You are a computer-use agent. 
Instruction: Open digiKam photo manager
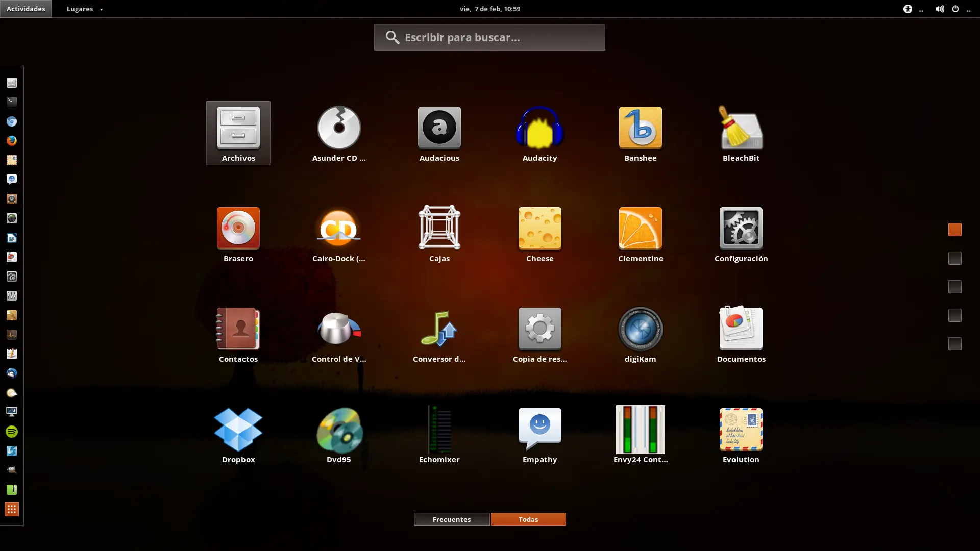(641, 334)
